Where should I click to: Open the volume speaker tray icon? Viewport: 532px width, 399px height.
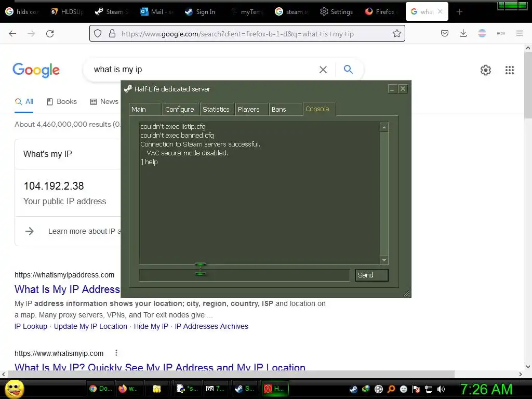coord(441,389)
